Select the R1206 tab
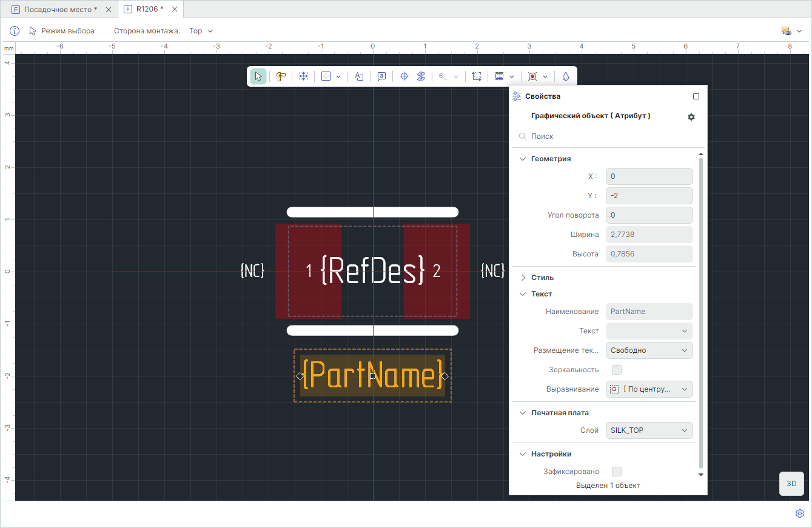Viewport: 812px width, 528px height. [x=149, y=9]
